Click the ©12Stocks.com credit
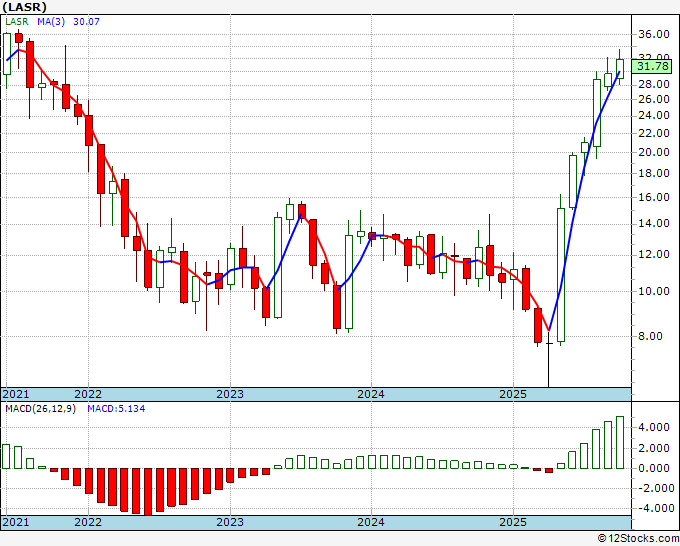The width and height of the screenshot is (680, 546). (x=638, y=539)
